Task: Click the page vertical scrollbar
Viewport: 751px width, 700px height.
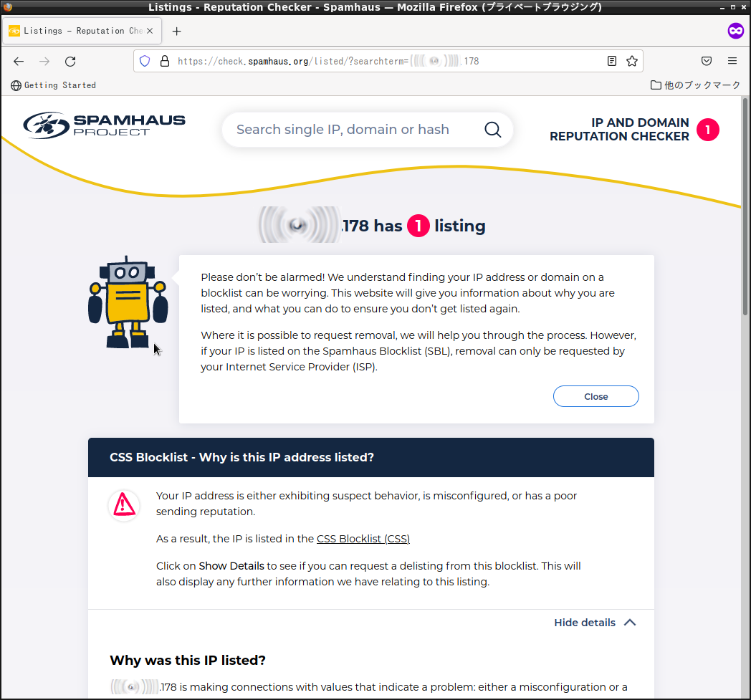Action: click(x=745, y=206)
